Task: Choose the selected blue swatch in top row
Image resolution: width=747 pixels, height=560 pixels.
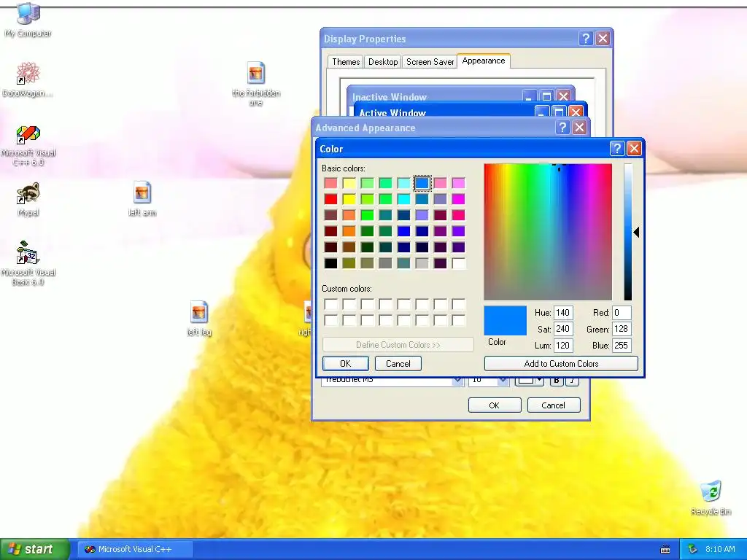Action: click(x=422, y=183)
